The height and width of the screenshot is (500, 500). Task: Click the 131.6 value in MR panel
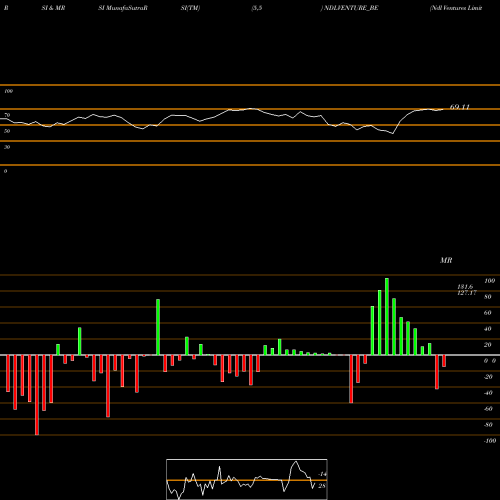pyautogui.click(x=465, y=287)
